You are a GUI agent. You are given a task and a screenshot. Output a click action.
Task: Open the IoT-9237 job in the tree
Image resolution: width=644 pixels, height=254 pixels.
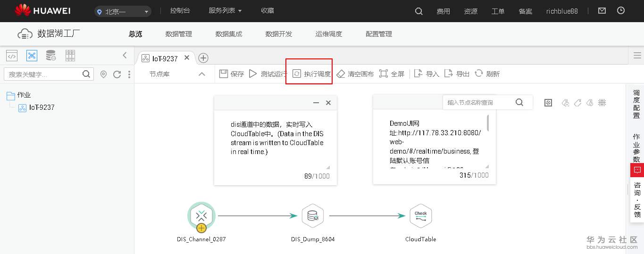click(36, 107)
